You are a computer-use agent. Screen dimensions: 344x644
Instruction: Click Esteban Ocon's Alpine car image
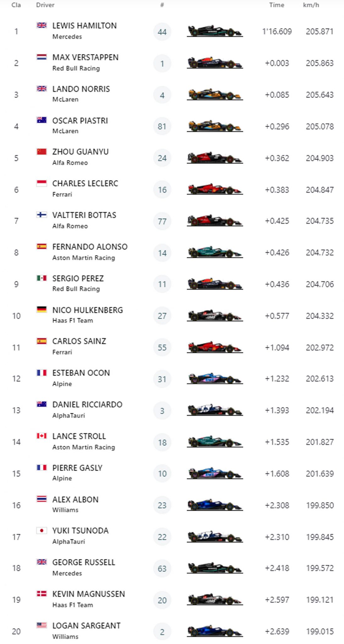214,379
